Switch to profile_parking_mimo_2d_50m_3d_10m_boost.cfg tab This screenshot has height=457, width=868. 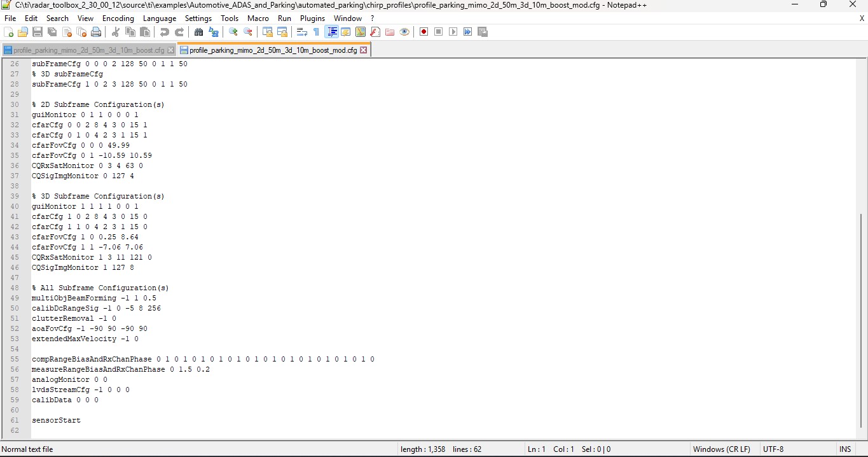tap(88, 50)
